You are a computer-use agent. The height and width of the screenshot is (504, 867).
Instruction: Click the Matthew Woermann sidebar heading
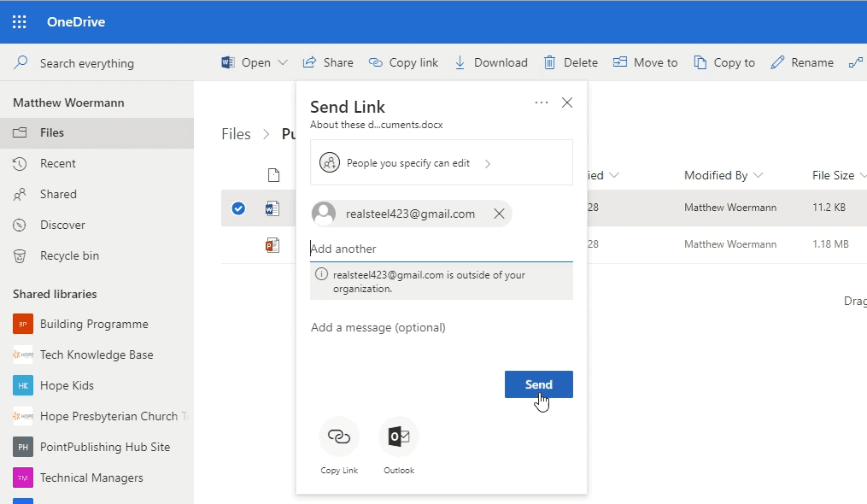point(68,103)
